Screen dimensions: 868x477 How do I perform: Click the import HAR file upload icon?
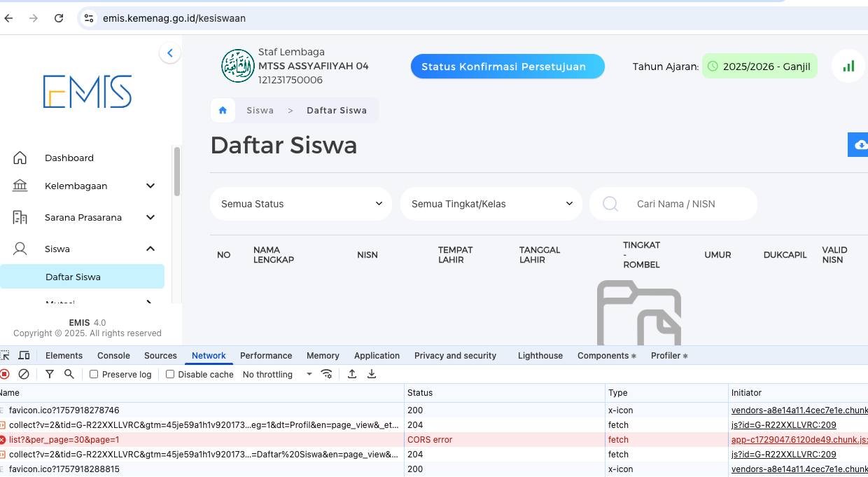(352, 374)
